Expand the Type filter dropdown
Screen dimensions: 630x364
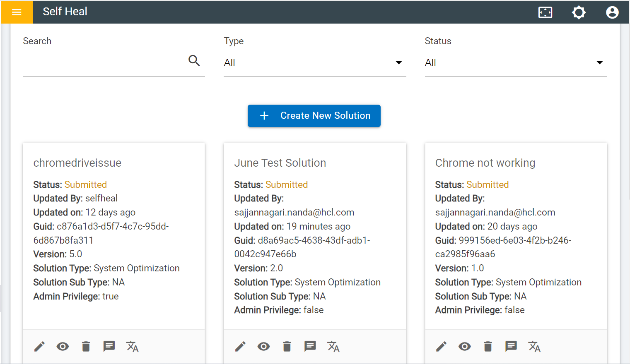click(x=314, y=63)
